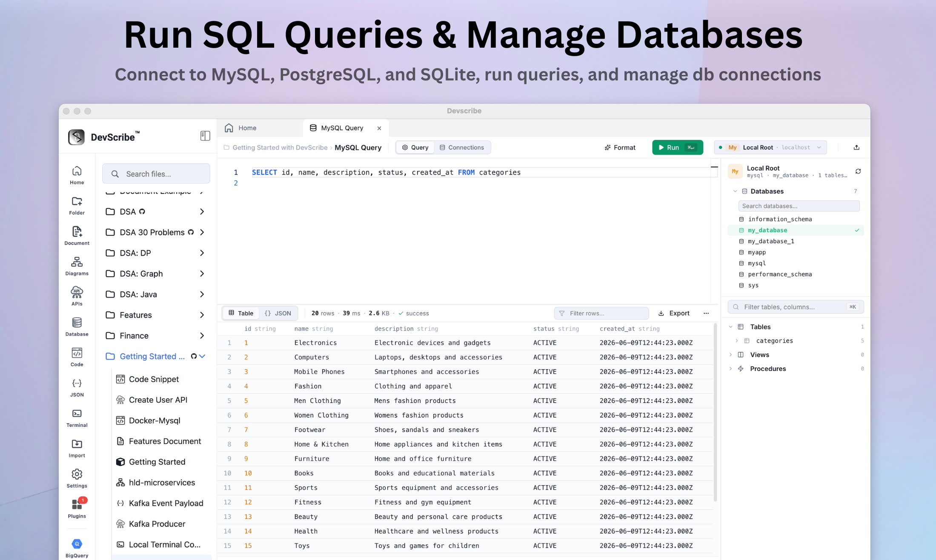Collapse the Getting Started folder
Viewport: 936px width, 560px height.
(x=203, y=356)
